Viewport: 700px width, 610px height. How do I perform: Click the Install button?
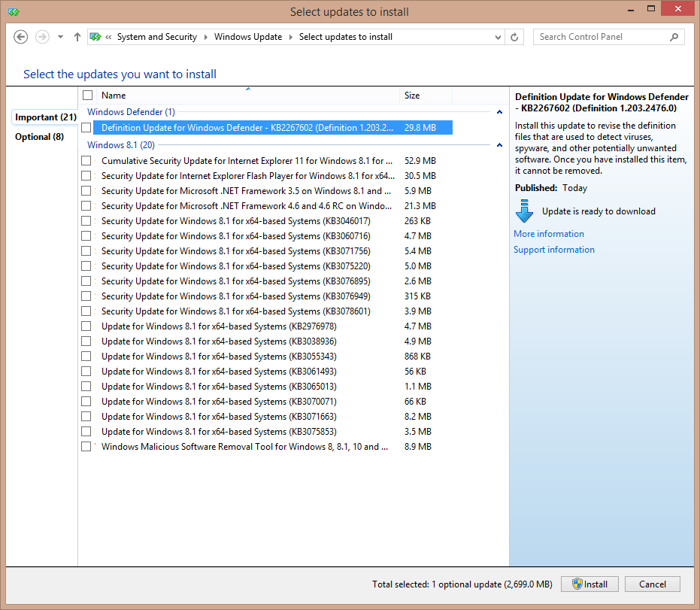[589, 584]
